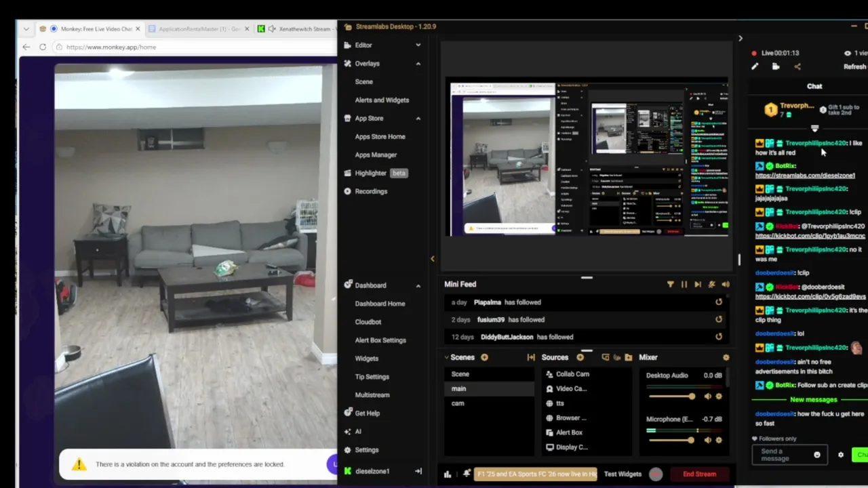
Task: Skip the current Mini Feed alert
Action: point(697,285)
